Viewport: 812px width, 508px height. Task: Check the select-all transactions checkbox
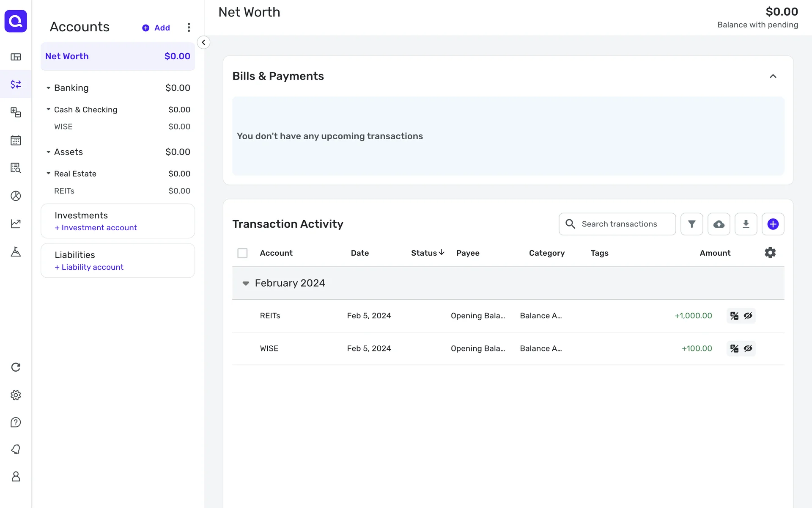pos(242,253)
